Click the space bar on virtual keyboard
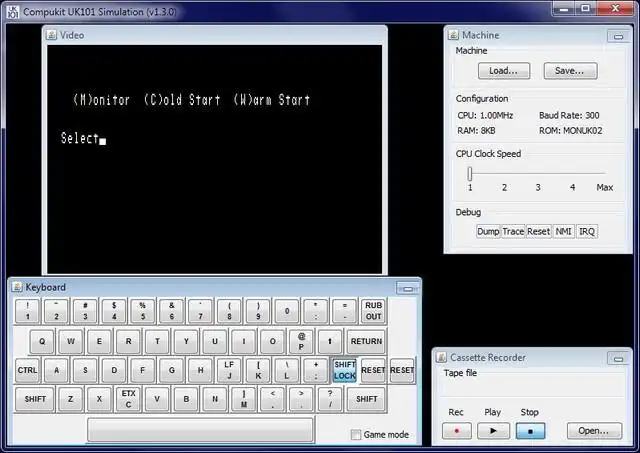The image size is (640, 453). (200, 430)
